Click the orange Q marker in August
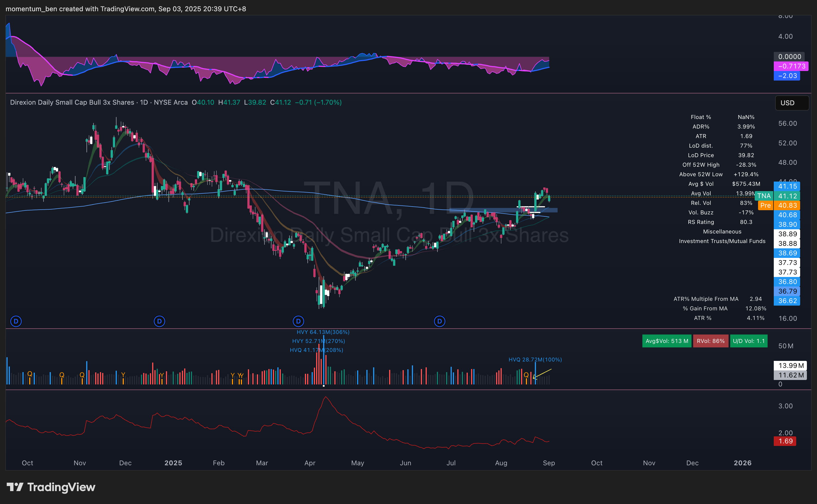This screenshot has height=504, width=817. coord(526,375)
